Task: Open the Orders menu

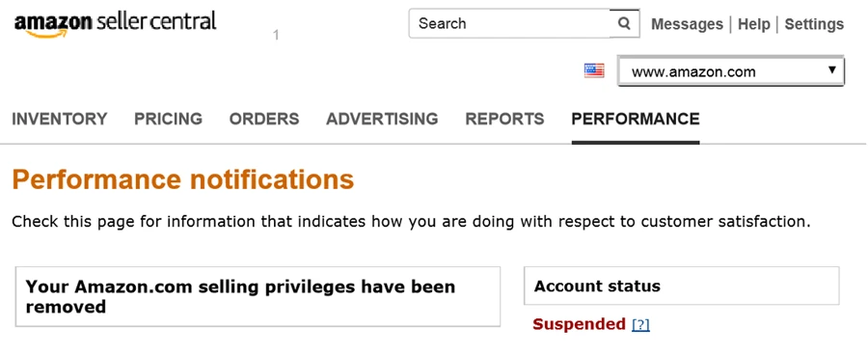Action: (x=264, y=119)
